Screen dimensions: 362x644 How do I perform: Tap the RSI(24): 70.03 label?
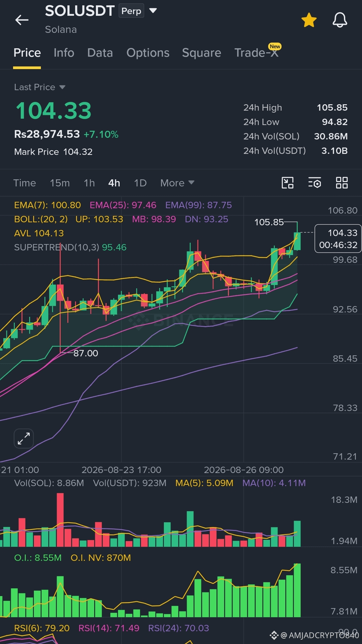tap(178, 628)
